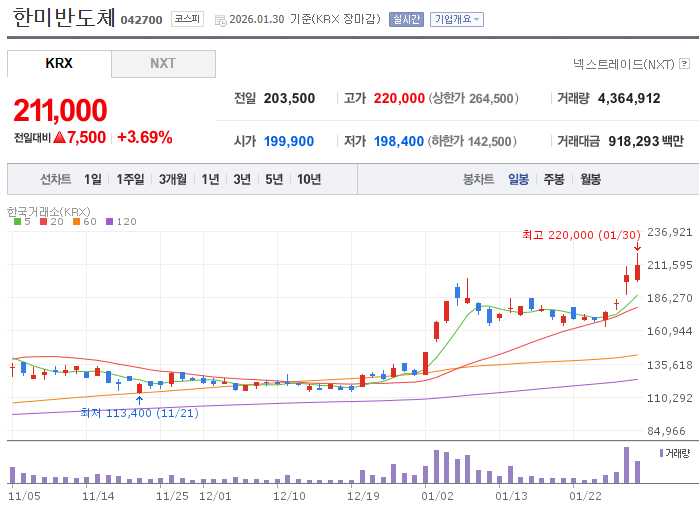The height and width of the screenshot is (506, 699).
Task: Switch to the KRX tab
Action: pos(59,63)
